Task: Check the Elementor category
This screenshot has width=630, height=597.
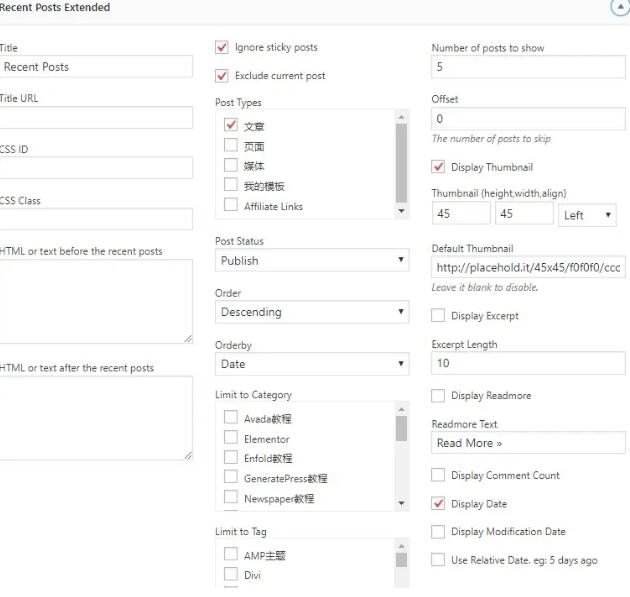Action: [231, 437]
